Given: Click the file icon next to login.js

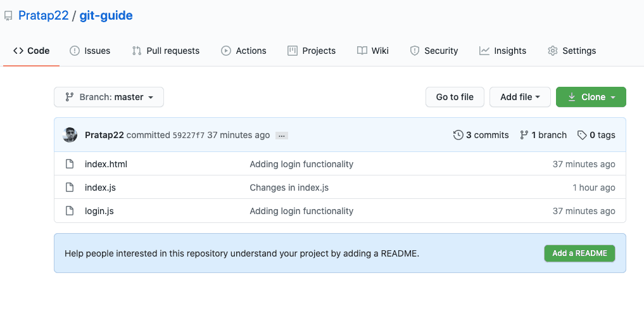Looking at the screenshot, I should (x=70, y=211).
